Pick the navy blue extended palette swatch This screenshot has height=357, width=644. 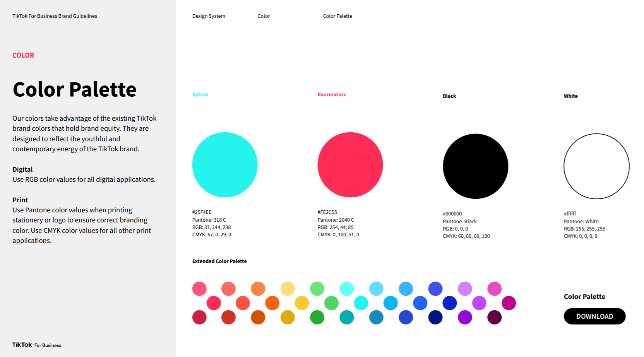[435, 317]
